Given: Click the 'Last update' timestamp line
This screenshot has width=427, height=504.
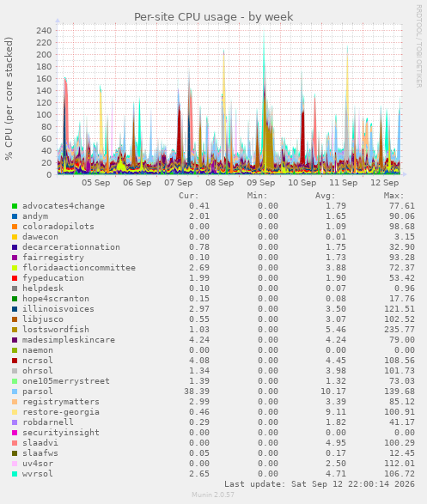Looking at the screenshot, I should click(320, 484).
